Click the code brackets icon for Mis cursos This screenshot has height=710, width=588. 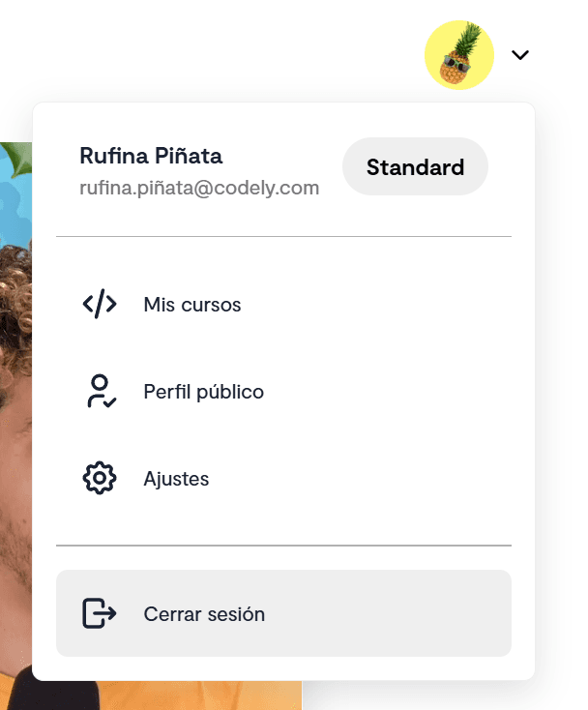(x=100, y=305)
